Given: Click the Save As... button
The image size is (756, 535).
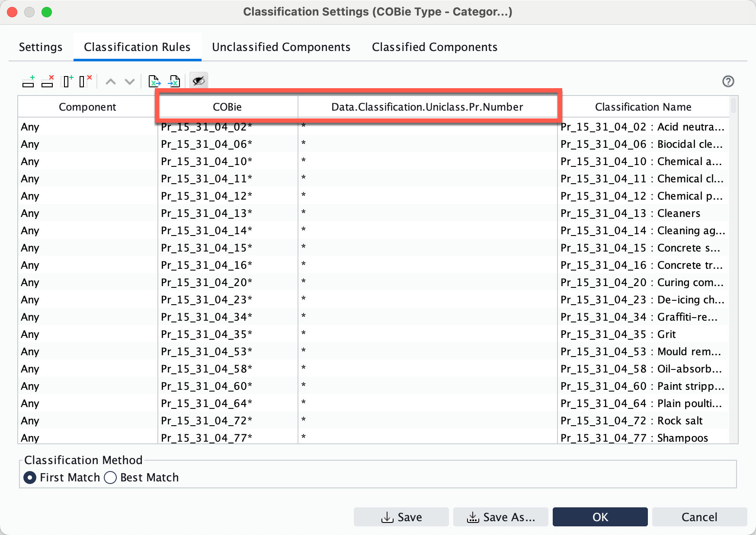Looking at the screenshot, I should 501,517.
